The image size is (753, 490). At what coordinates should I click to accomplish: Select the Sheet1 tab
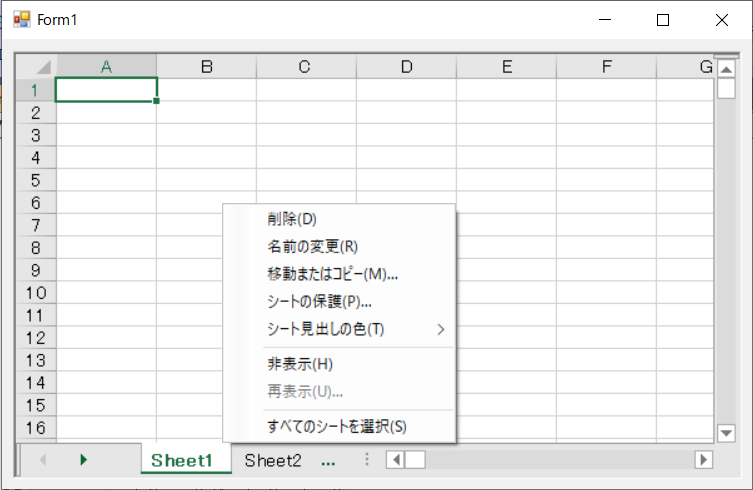(x=182, y=460)
